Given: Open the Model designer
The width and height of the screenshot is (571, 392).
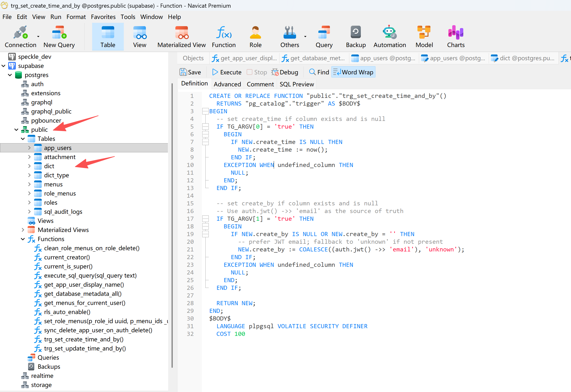Looking at the screenshot, I should 424,36.
